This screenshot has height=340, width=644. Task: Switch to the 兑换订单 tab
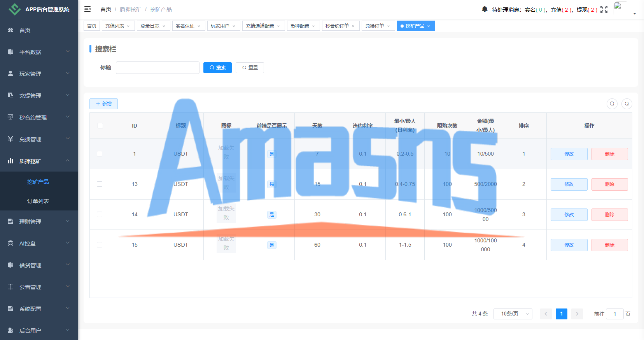[378, 26]
